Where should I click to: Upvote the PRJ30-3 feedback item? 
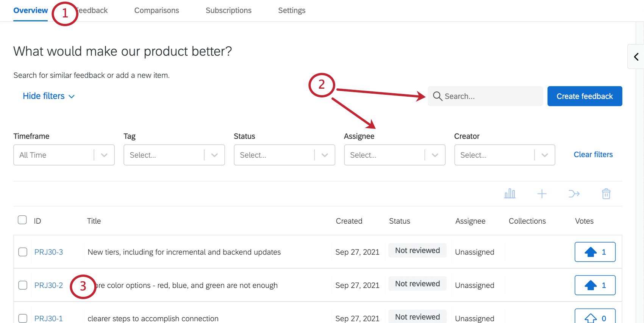pos(595,252)
